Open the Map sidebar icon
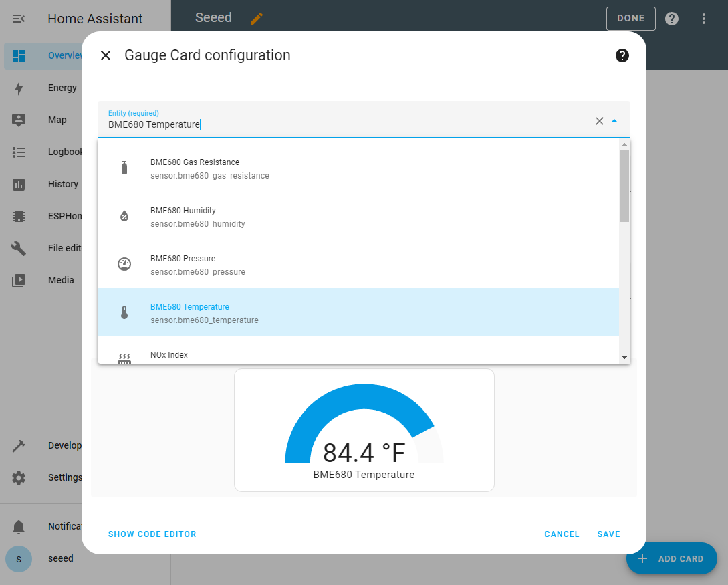Screen dimensions: 728x585 click(19, 120)
